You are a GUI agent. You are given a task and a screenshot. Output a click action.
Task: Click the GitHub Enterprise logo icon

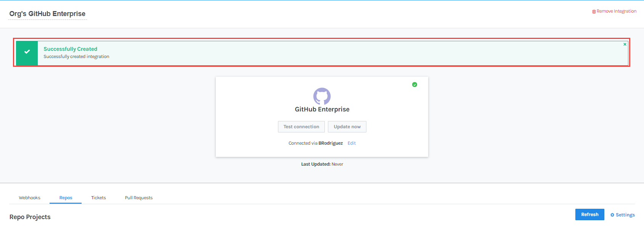click(322, 96)
